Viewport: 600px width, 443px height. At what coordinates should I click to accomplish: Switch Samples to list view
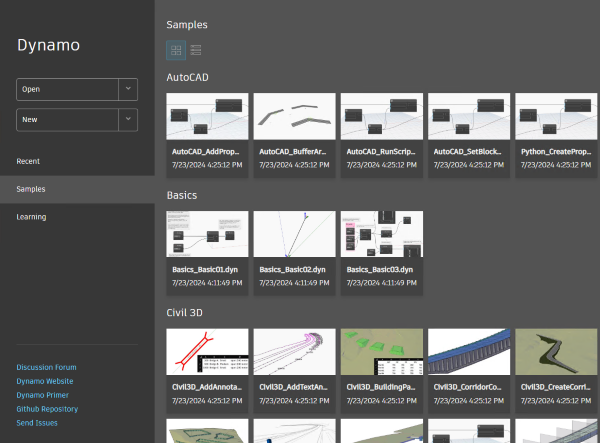[x=196, y=50]
